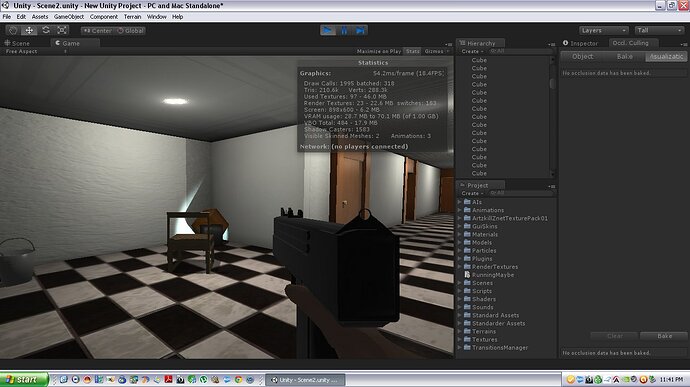Click the Step frame button
Image resolution: width=690 pixels, height=387 pixels.
tap(360, 30)
